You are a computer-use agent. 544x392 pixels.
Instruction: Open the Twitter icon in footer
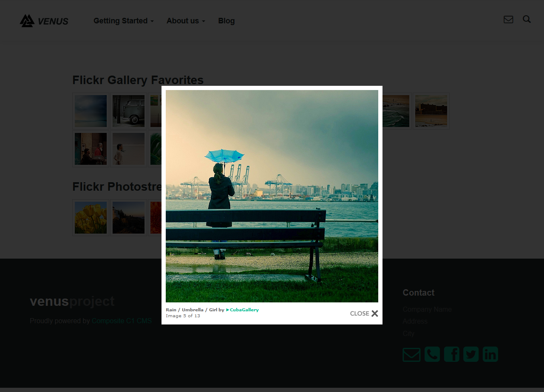click(x=471, y=354)
